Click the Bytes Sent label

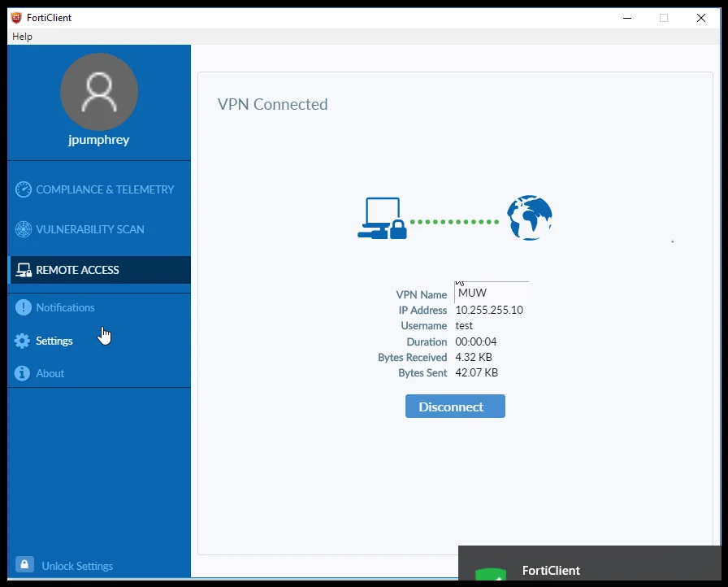[x=422, y=373]
